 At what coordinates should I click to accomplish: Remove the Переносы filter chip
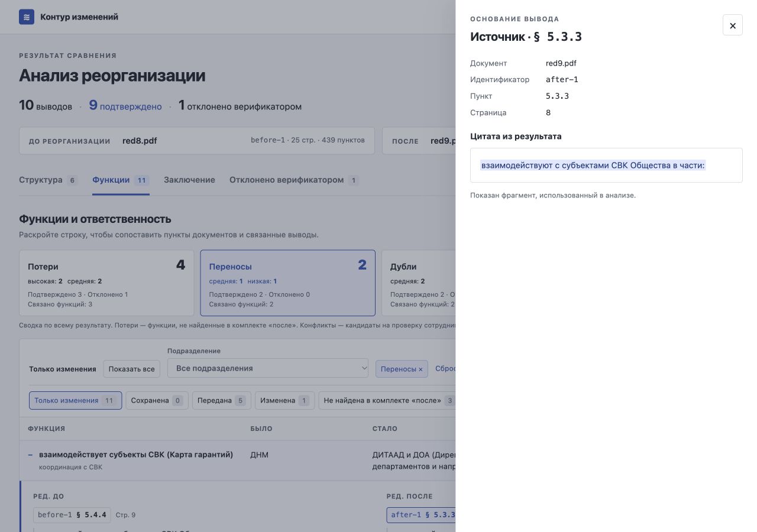(402, 369)
